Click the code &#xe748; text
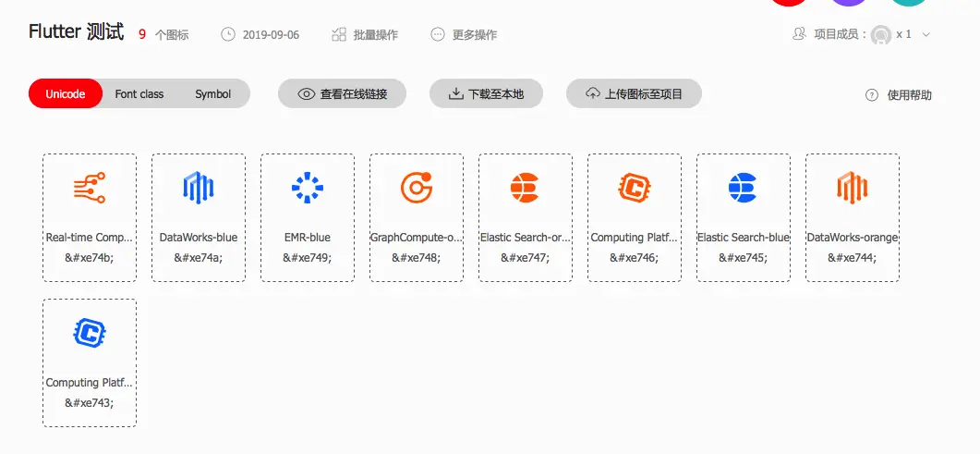Viewport: 980px width, 454px height. pyautogui.click(x=417, y=258)
